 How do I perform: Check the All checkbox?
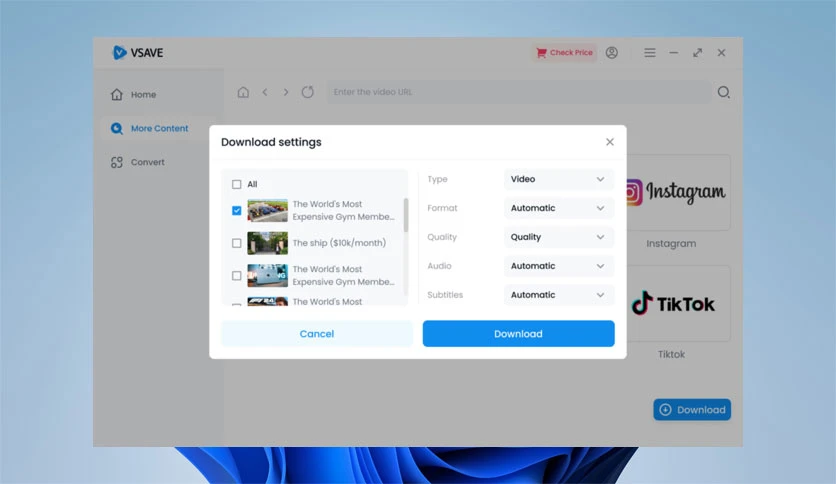(x=236, y=184)
